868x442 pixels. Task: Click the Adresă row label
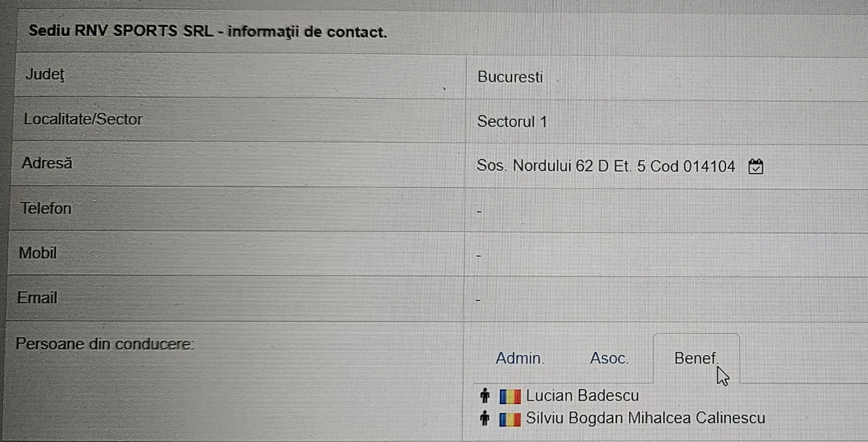(x=47, y=163)
